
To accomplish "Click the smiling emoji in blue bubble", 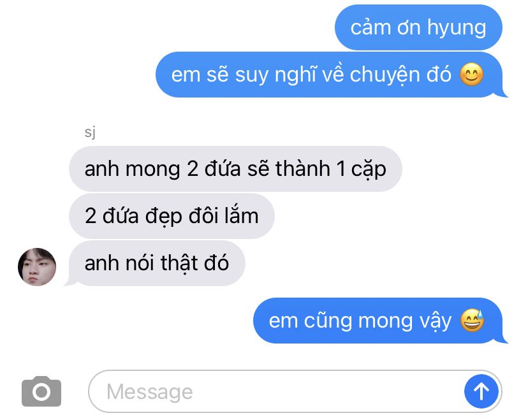I will (x=471, y=75).
